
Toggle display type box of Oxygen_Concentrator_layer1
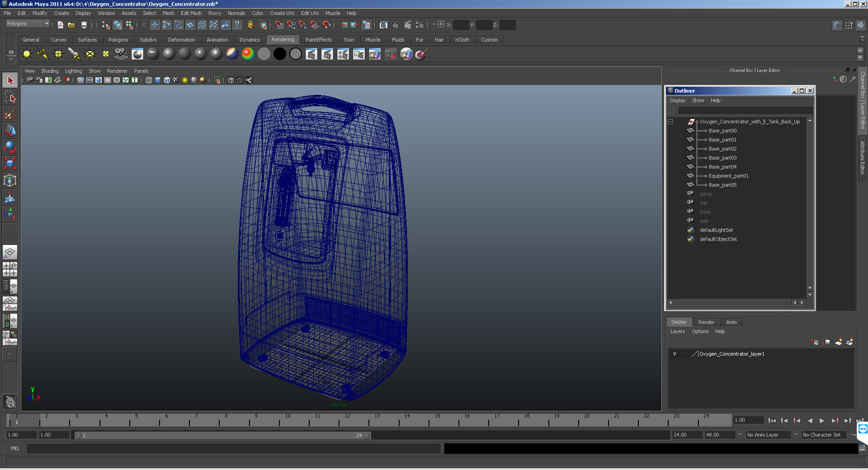click(685, 354)
